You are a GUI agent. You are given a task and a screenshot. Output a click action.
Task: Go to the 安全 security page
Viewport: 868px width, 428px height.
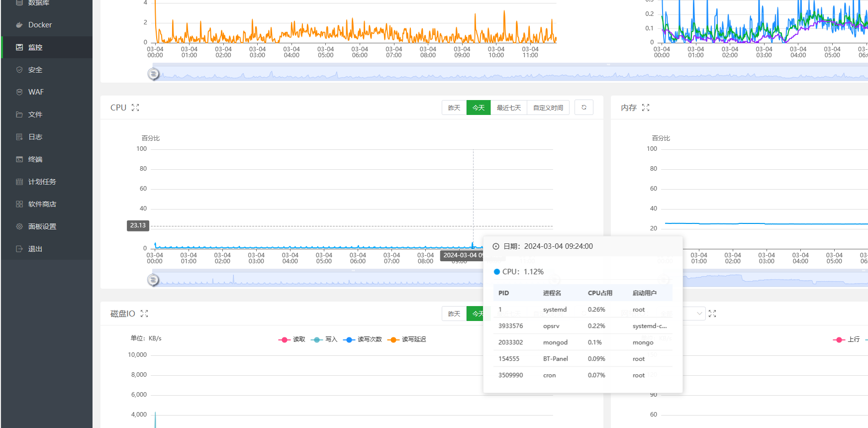point(47,70)
